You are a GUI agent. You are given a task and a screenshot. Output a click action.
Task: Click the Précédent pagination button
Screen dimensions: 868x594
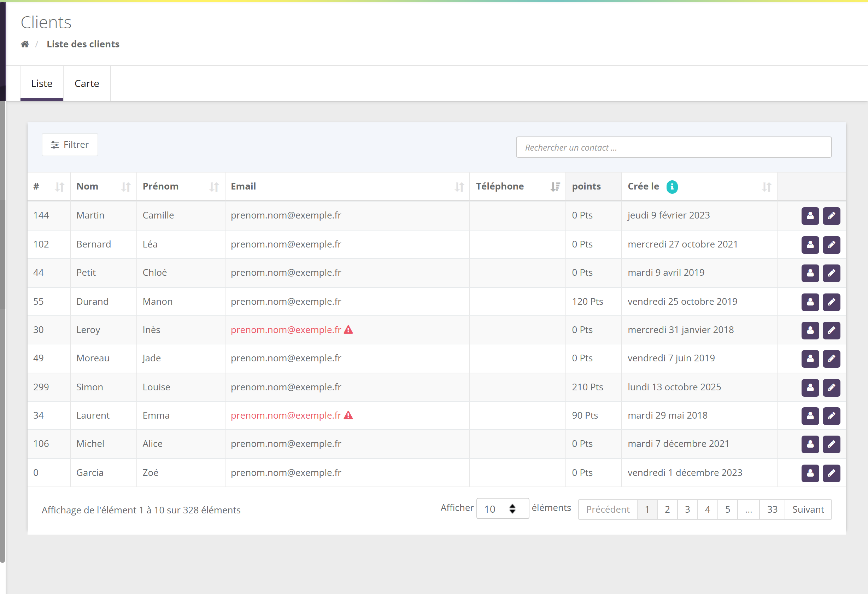point(608,509)
